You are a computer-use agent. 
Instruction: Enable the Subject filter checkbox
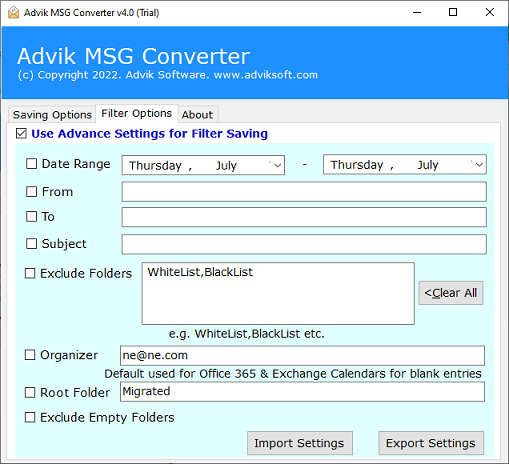pos(32,244)
